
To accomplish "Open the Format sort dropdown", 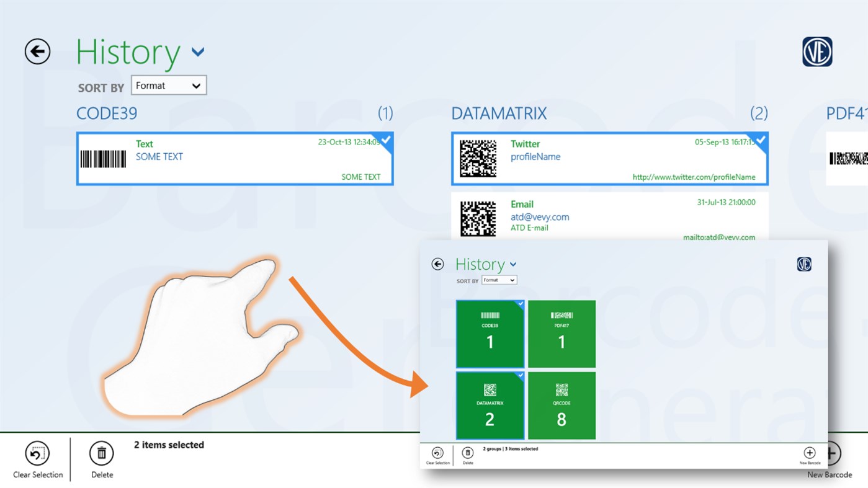I will click(x=168, y=85).
